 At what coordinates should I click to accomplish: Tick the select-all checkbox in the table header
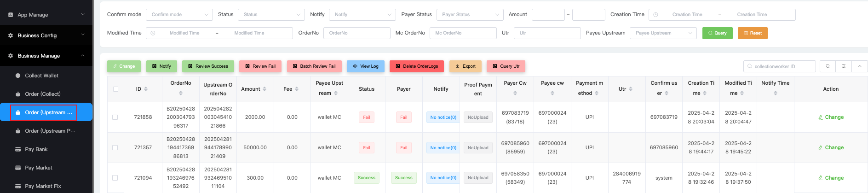pos(115,89)
